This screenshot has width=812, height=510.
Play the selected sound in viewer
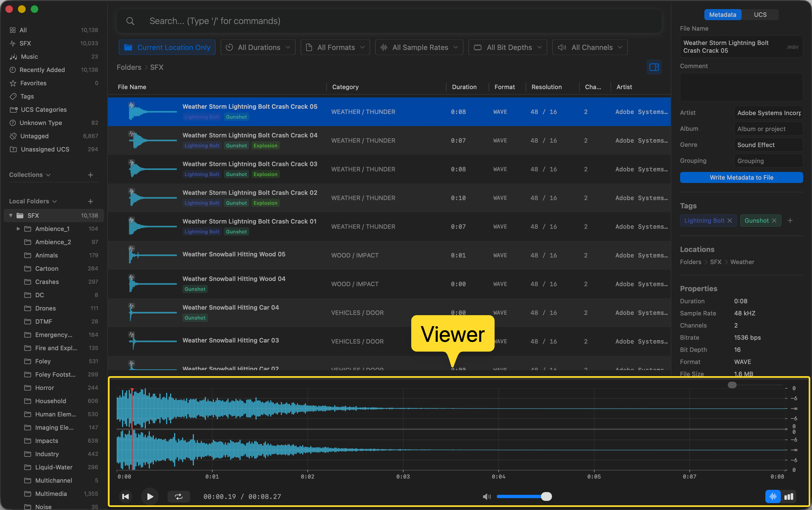coord(150,496)
